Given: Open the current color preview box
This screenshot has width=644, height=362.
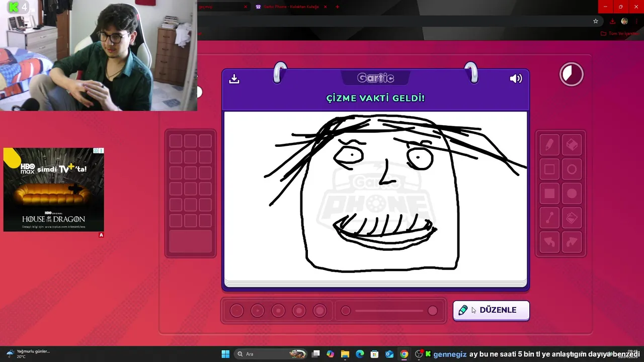Looking at the screenshot, I should [x=191, y=241].
